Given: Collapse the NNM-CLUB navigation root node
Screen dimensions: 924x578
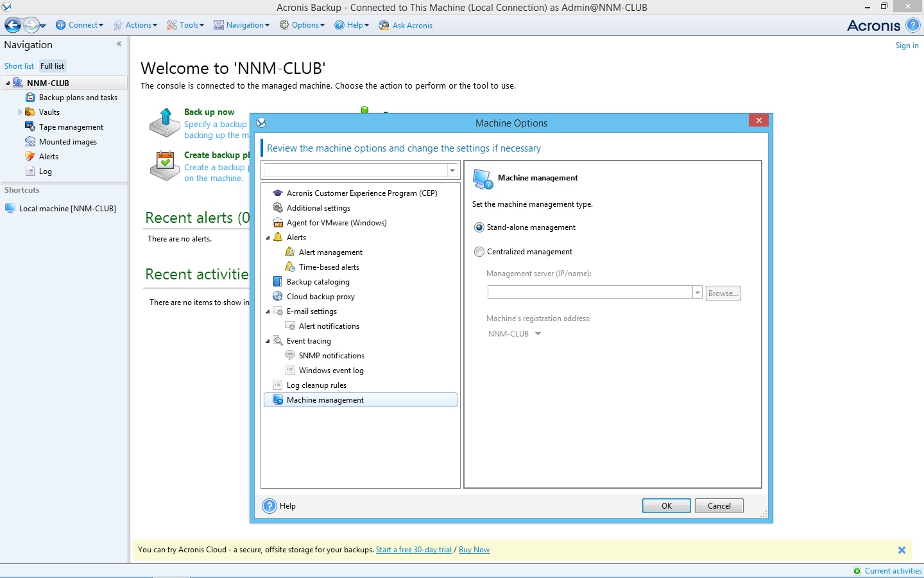Looking at the screenshot, I should [8, 83].
